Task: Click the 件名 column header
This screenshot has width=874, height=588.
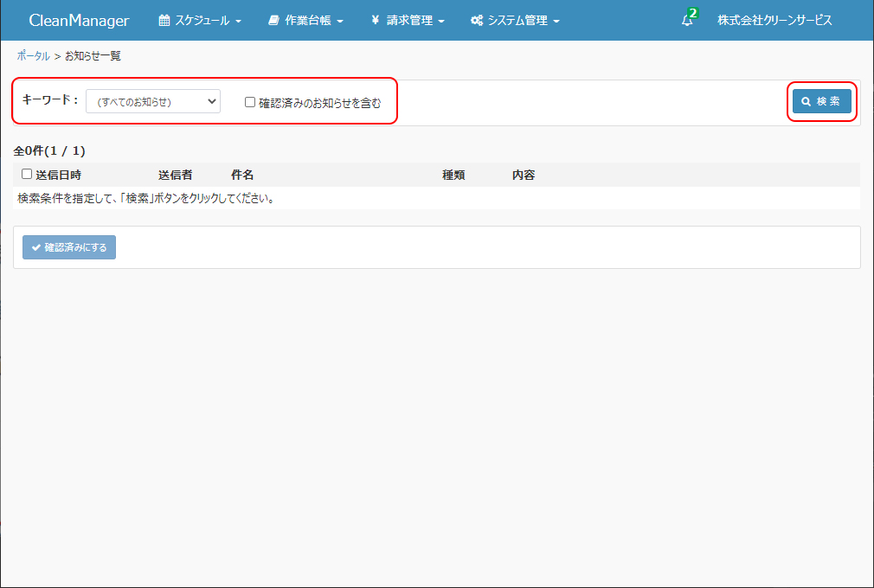Action: click(242, 175)
